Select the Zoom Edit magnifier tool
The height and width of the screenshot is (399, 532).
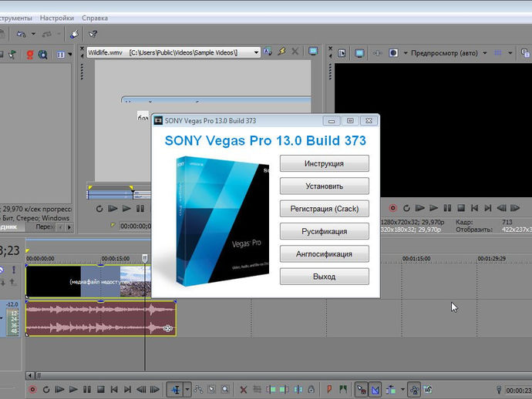coord(225,390)
